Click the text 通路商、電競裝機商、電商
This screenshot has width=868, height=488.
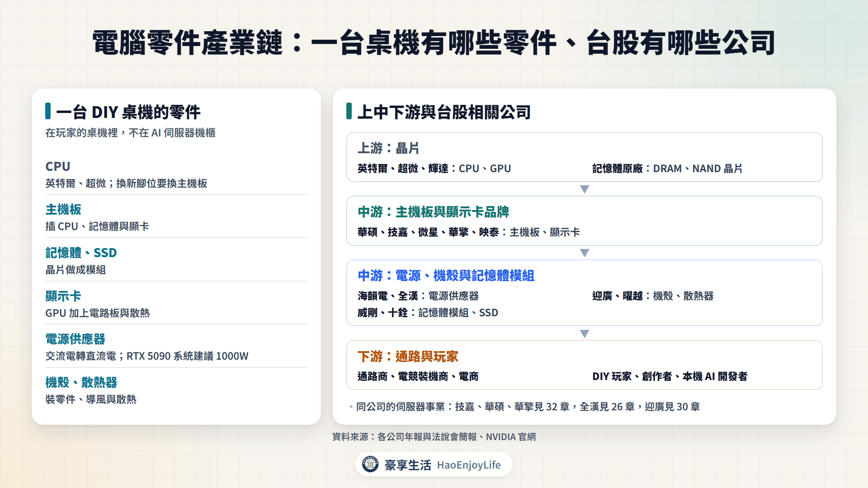pyautogui.click(x=418, y=376)
